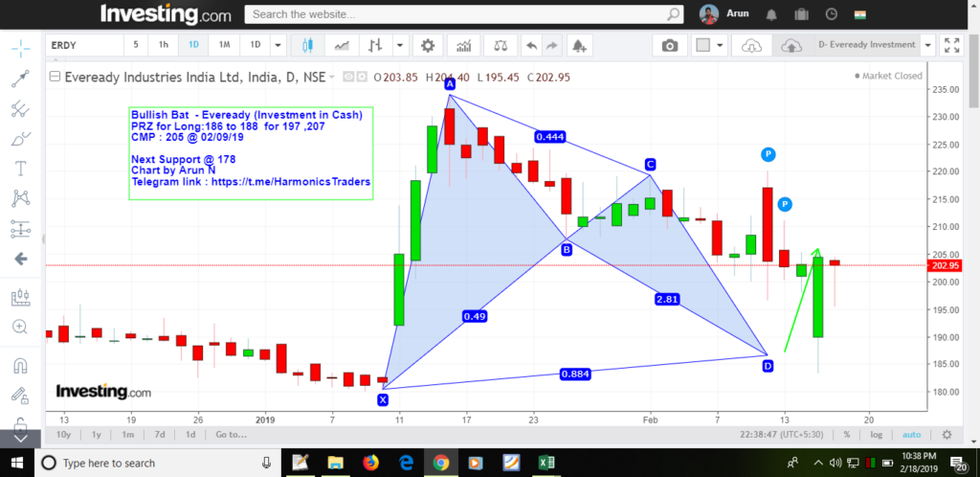Select the text annotation tool
The width and height of the screenshot is (980, 477).
21,169
